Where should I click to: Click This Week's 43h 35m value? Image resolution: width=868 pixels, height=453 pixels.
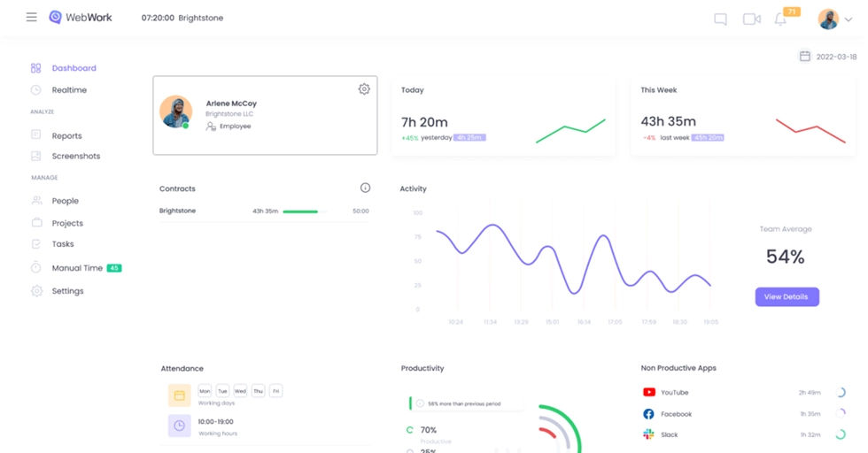(x=668, y=121)
